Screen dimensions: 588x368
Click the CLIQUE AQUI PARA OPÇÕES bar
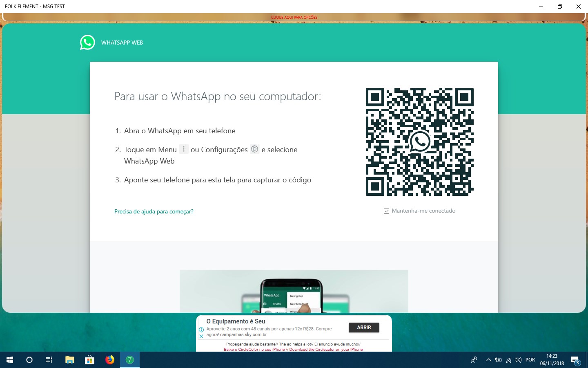[294, 17]
